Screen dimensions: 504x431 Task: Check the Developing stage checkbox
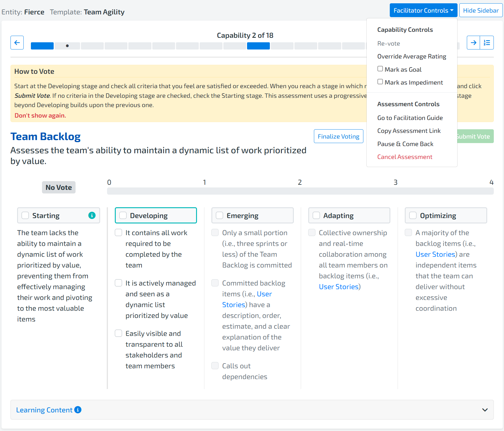(123, 215)
